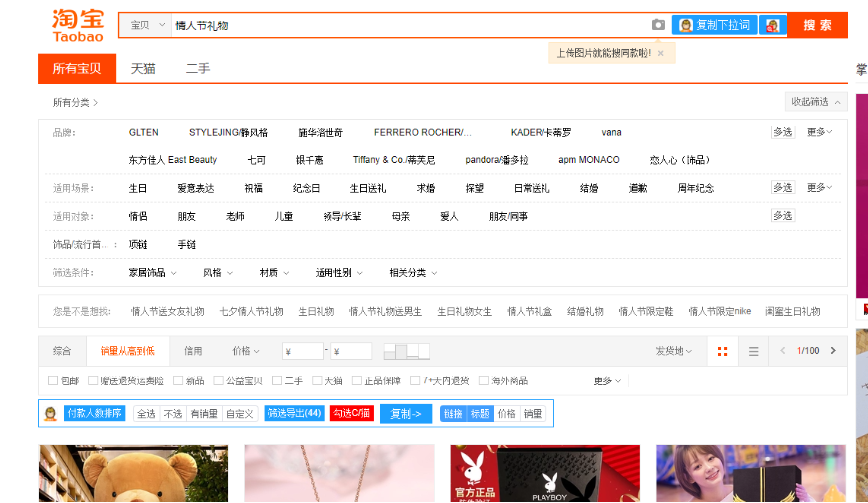
Task: Click 多选 in the brand row
Action: point(783,132)
